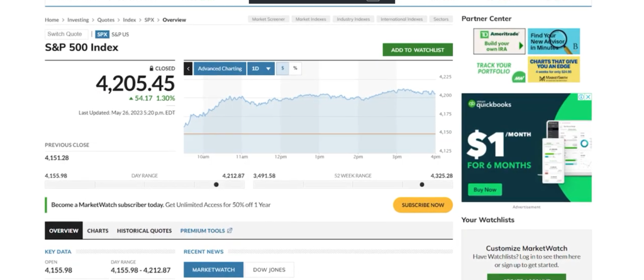Click Buy Now in the QuickBooks ad
This screenshot has height=280, width=644.
(x=485, y=189)
